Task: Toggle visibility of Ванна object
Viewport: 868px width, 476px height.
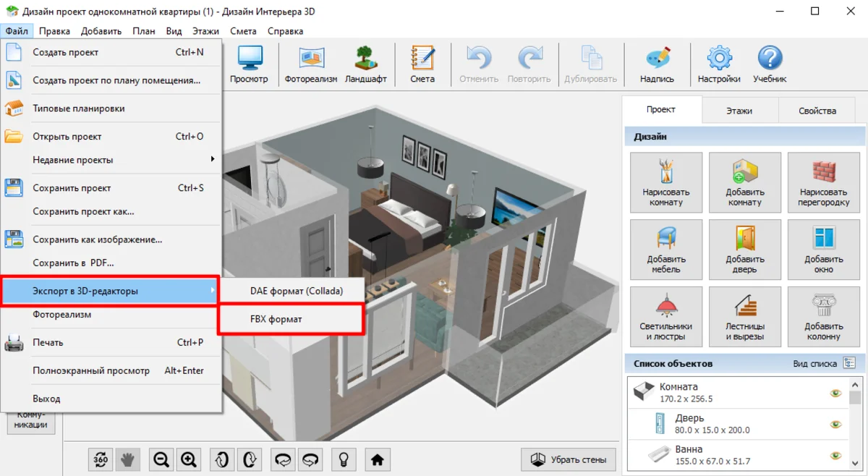Action: pos(835,455)
